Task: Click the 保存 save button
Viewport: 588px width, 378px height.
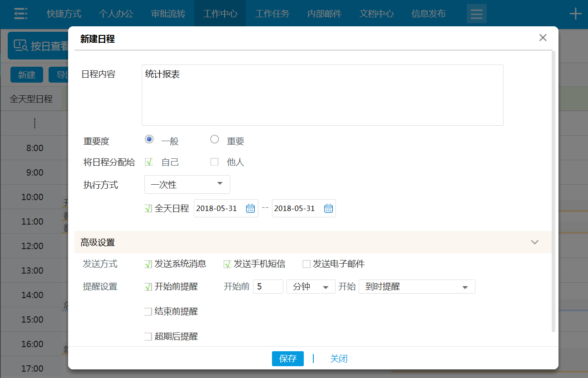Action: point(287,358)
